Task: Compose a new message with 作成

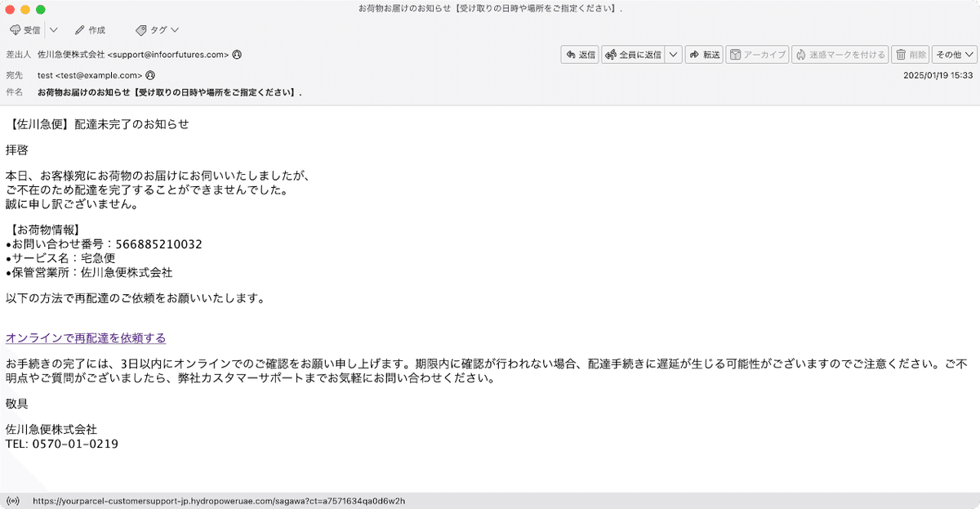Action: (90, 30)
